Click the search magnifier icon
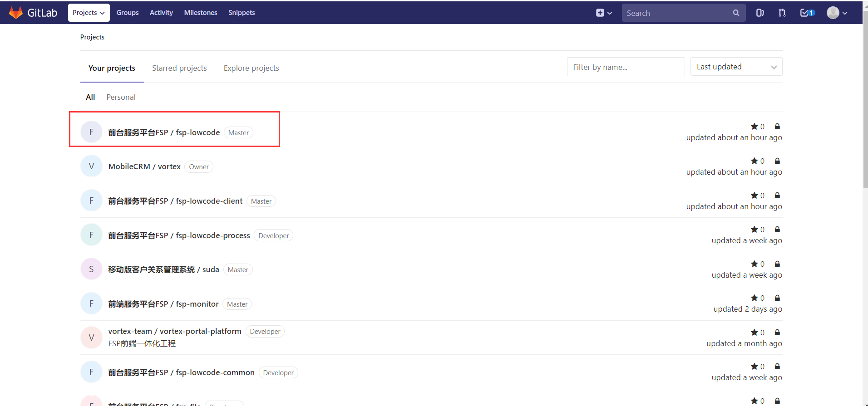868x406 pixels. [736, 13]
